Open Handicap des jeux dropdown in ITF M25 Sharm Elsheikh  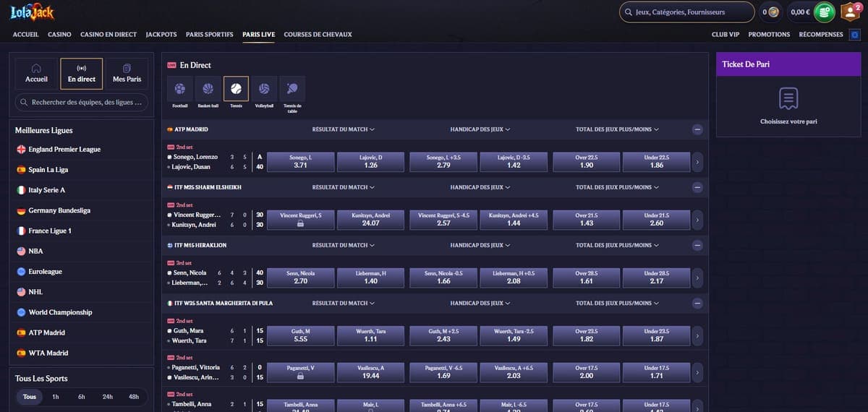coord(480,187)
